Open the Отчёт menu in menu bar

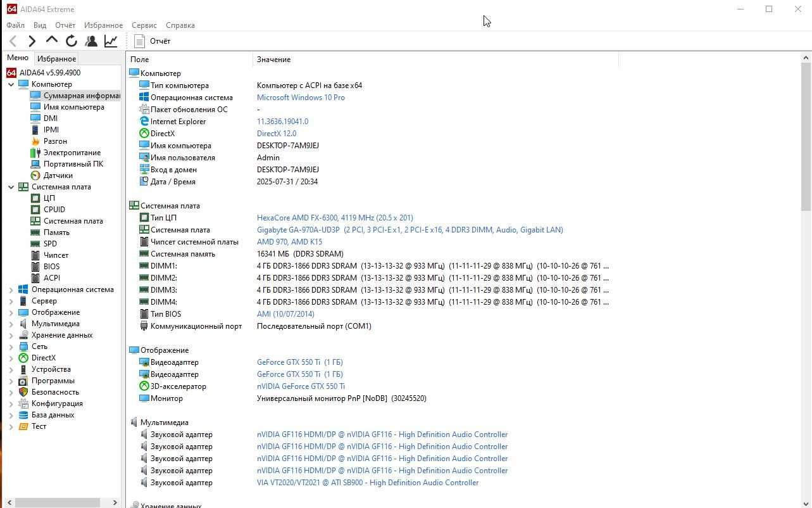coord(65,25)
